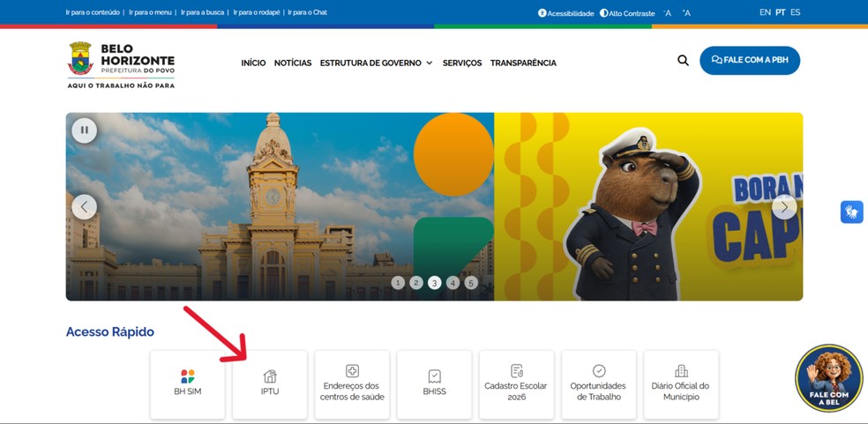Click Ir para o rodapé skip link
Screen dimensions: 868x424
(257, 12)
